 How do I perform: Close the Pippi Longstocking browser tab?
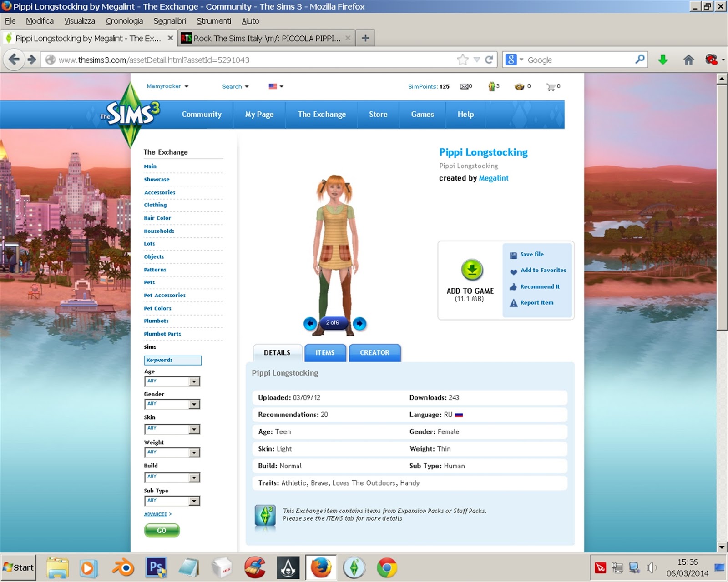pos(170,38)
